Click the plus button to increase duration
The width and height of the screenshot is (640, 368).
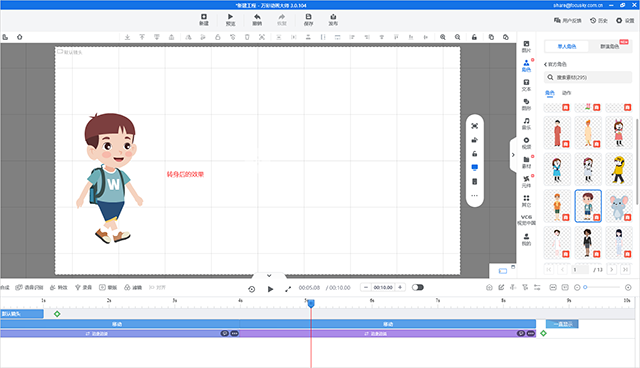point(400,287)
